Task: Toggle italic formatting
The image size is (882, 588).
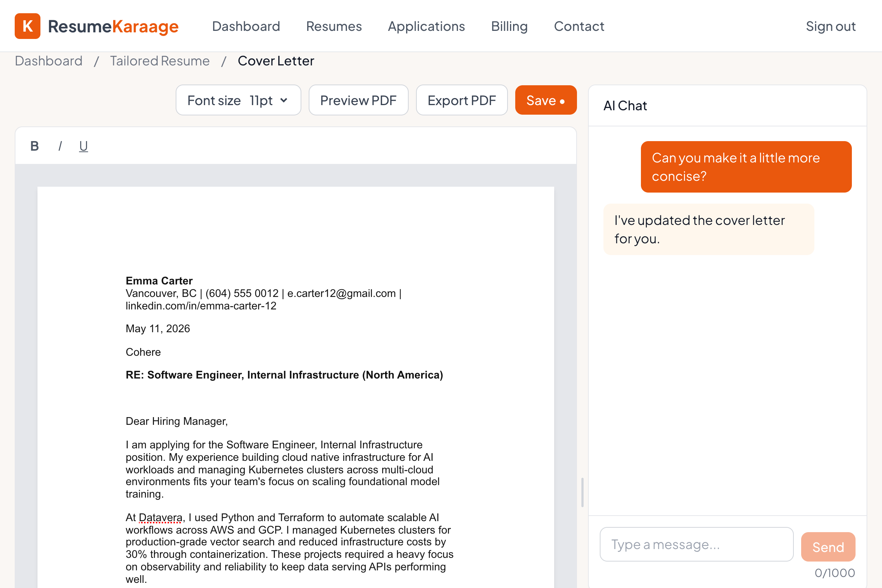Action: tap(60, 146)
